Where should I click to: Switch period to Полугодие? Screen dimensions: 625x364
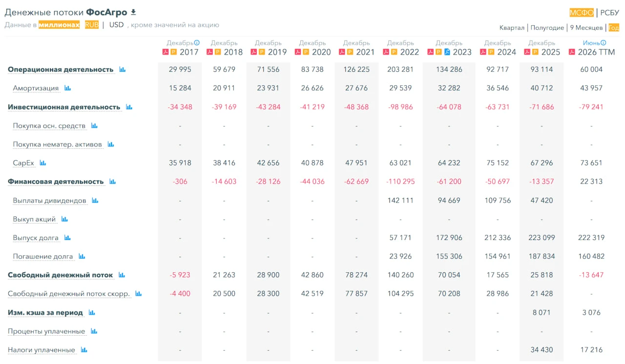[547, 28]
